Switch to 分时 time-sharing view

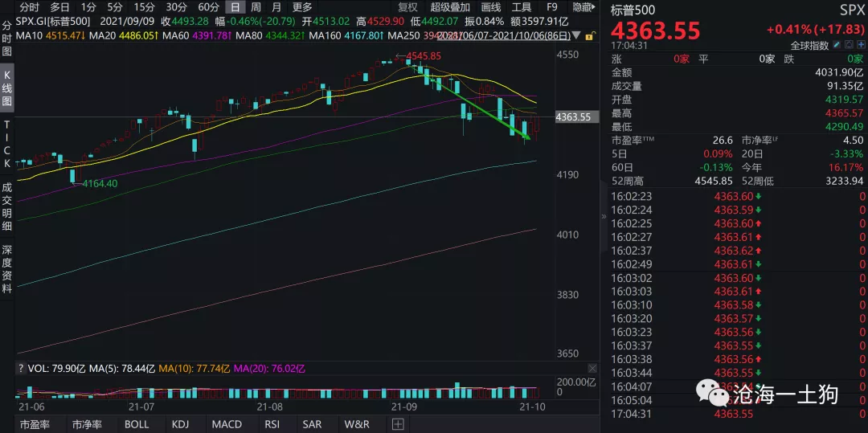point(29,7)
